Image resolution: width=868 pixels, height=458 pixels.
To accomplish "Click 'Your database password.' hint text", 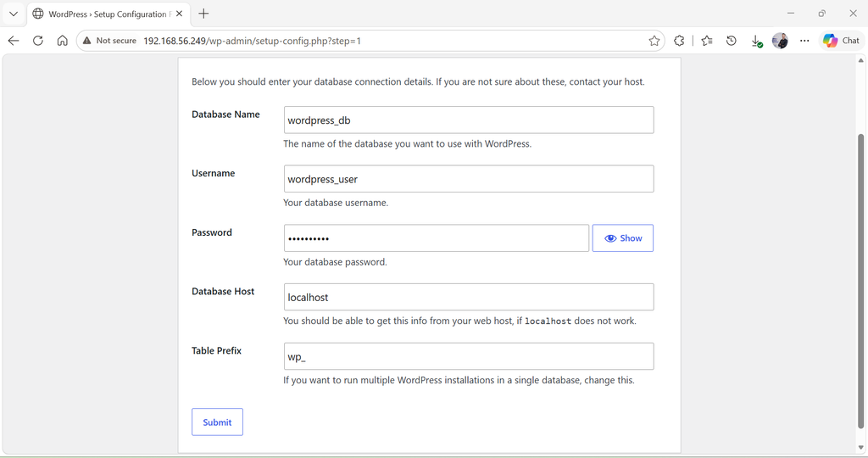I will pyautogui.click(x=335, y=262).
